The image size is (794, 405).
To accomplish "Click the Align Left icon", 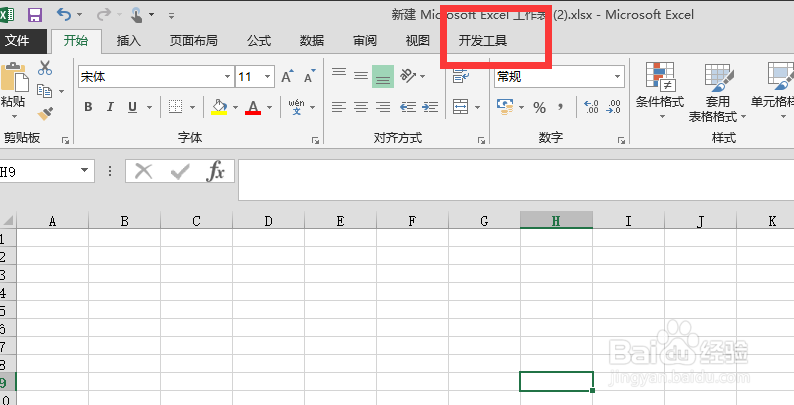I will click(339, 107).
